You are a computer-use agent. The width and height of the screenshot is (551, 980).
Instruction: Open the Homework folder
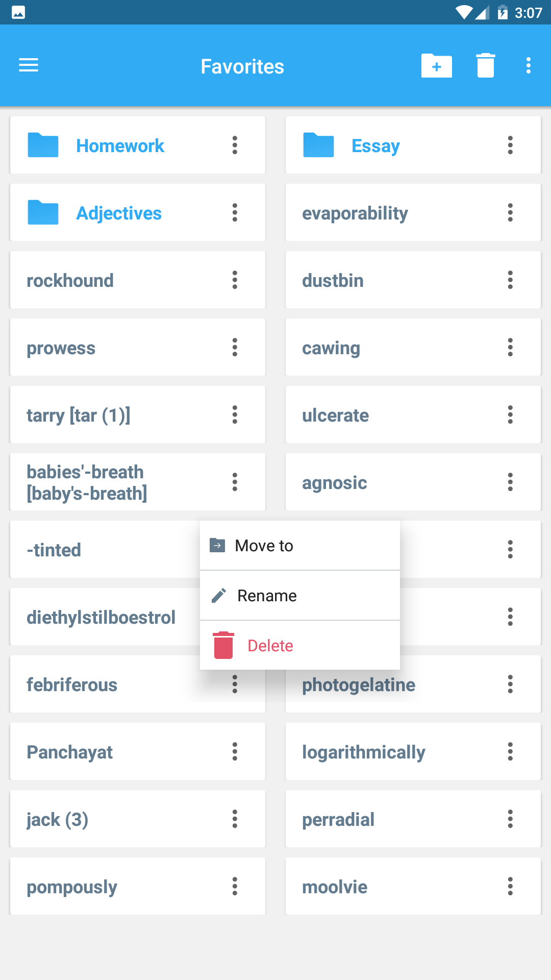click(x=120, y=146)
